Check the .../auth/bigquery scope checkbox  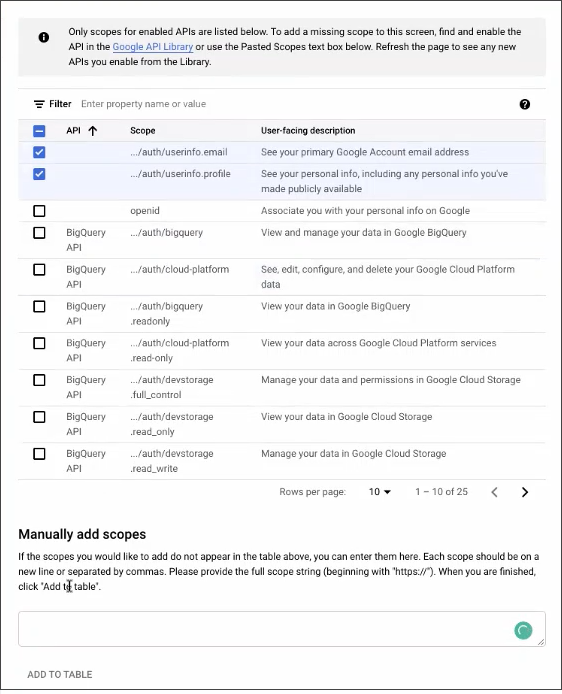point(39,233)
